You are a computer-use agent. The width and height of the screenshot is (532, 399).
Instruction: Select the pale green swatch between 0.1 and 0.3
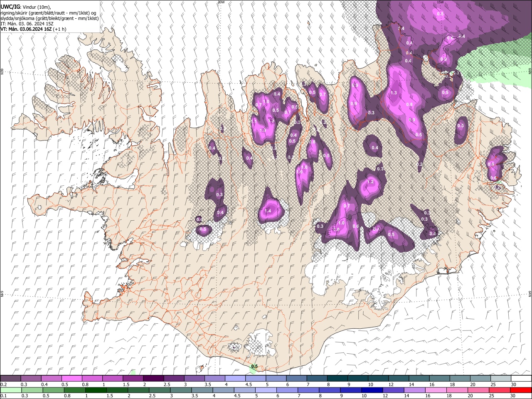pos(10,390)
